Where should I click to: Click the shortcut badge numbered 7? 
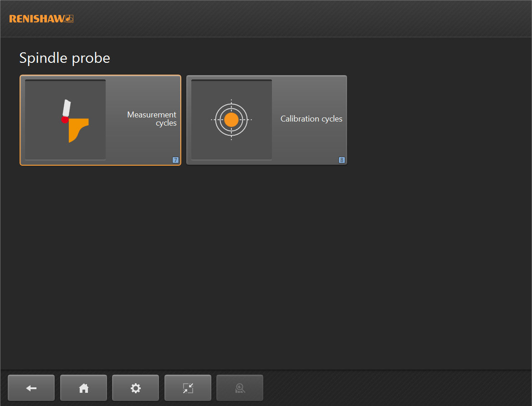tap(175, 160)
